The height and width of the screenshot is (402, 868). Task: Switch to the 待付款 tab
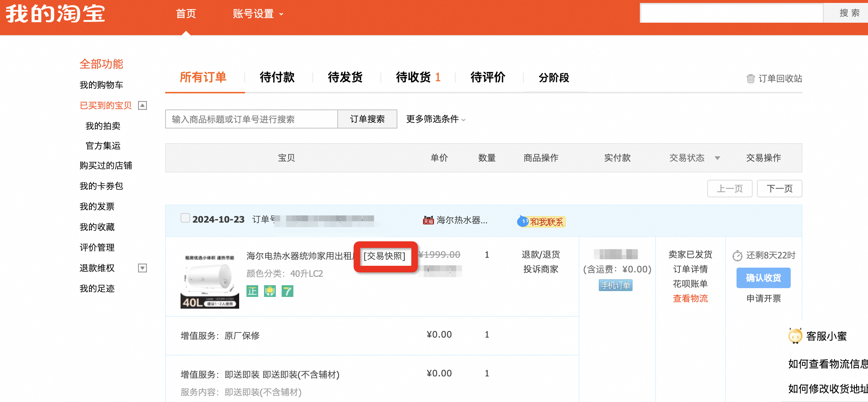pyautogui.click(x=277, y=78)
